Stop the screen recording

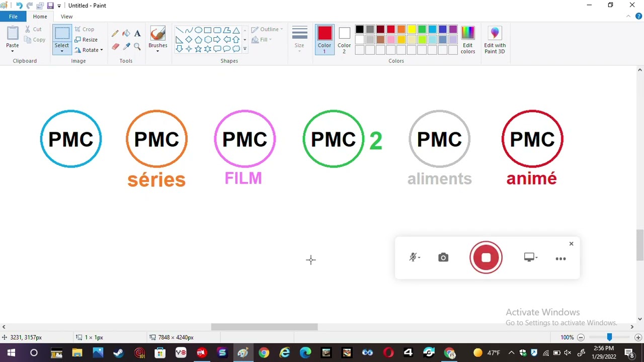point(486,257)
